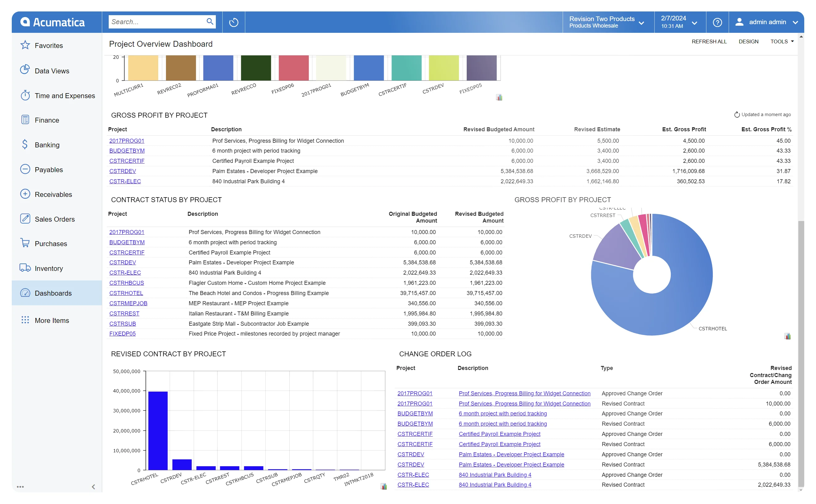Click the search magnifier icon
Screen dimensions: 816x504
tap(210, 22)
